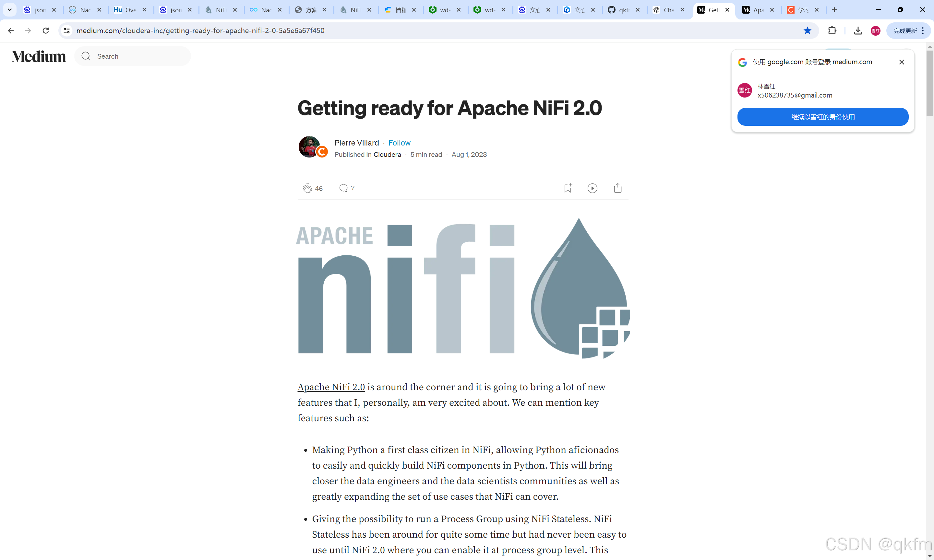The width and height of the screenshot is (934, 560).
Task: Dismiss the Google sign-in popup
Action: [902, 62]
